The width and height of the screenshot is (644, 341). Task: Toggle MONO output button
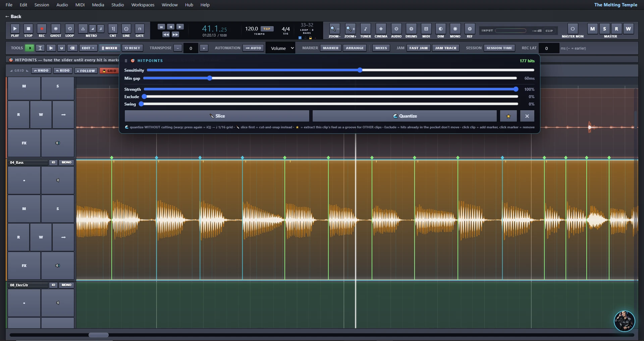point(455,29)
